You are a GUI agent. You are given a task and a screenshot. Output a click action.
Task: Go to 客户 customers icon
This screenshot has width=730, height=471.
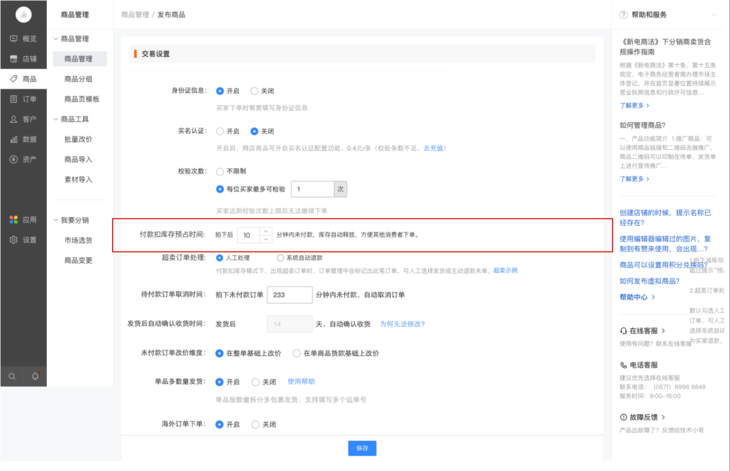pyautogui.click(x=14, y=119)
